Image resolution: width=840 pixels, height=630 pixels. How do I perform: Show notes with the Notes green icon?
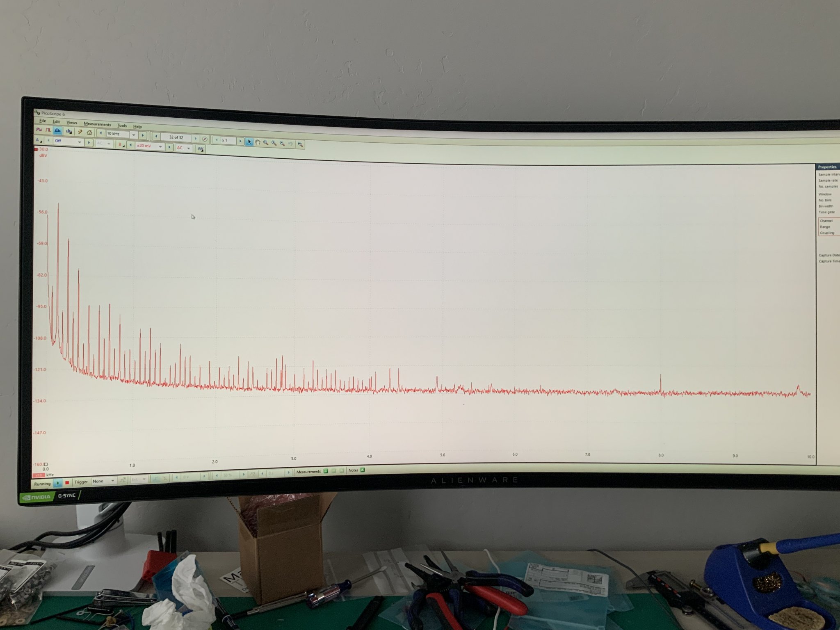pos(362,470)
